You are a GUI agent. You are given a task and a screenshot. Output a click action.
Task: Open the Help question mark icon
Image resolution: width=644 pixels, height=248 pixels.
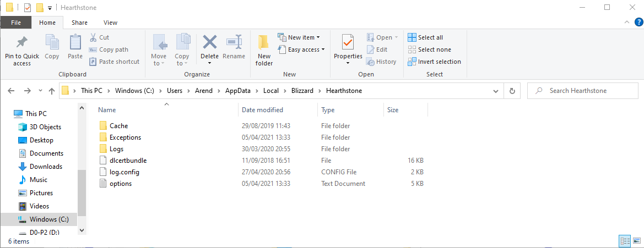click(638, 23)
